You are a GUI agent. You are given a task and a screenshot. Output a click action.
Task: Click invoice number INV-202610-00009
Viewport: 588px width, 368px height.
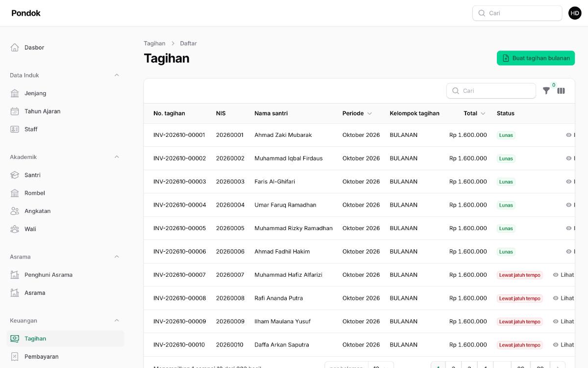[180, 321]
